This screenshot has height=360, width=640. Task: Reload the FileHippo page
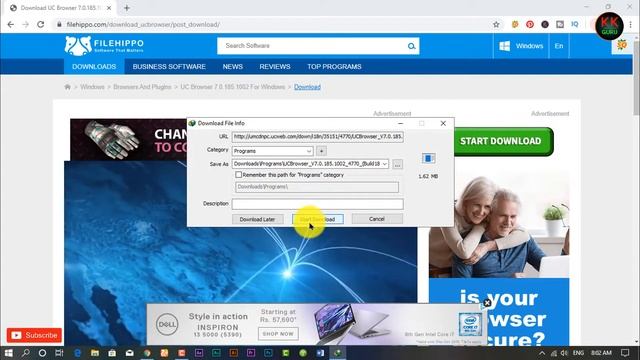[x=40, y=24]
